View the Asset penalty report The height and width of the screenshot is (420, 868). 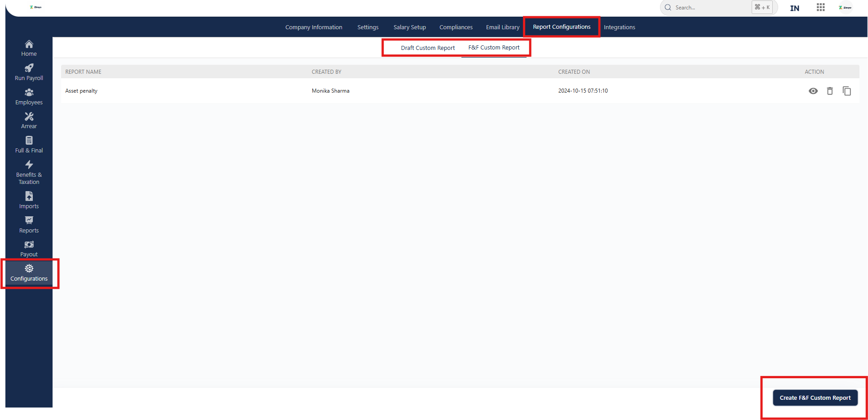pyautogui.click(x=813, y=91)
